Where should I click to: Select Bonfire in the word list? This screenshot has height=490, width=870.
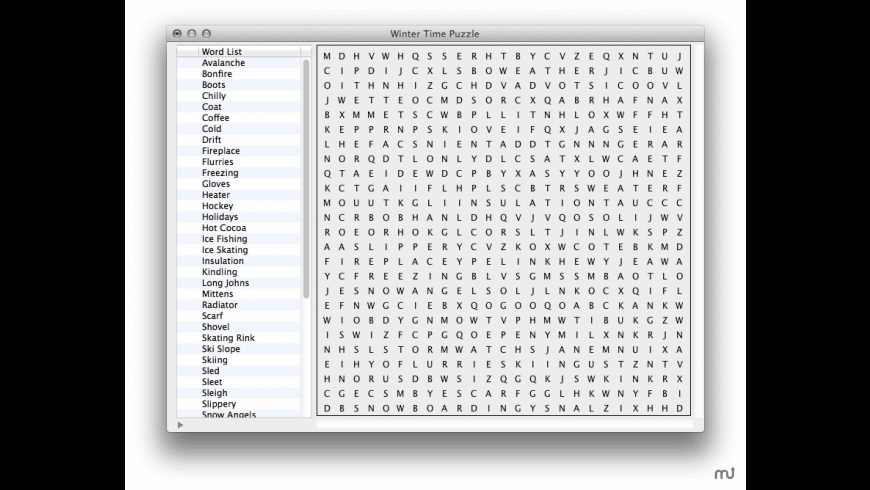(x=239, y=74)
